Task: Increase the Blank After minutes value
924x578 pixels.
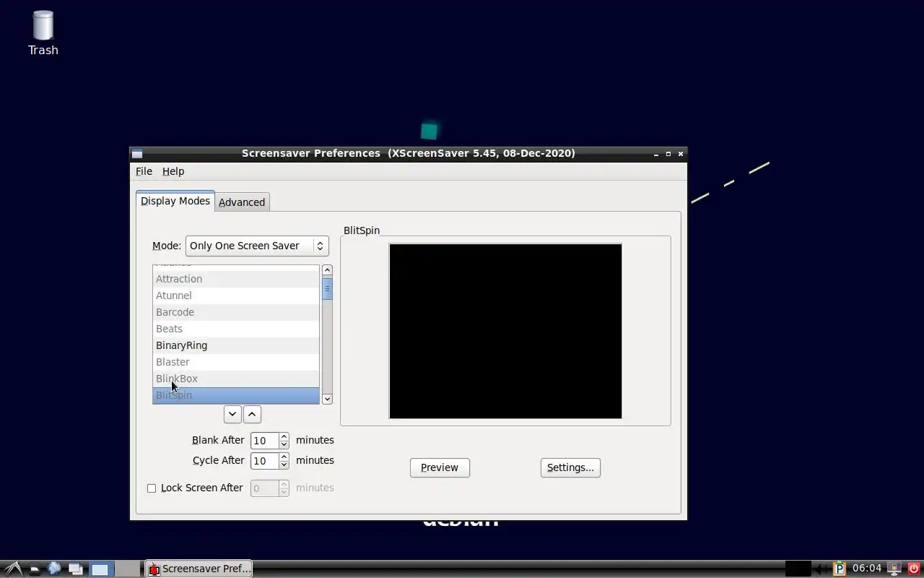Action: [x=284, y=436]
